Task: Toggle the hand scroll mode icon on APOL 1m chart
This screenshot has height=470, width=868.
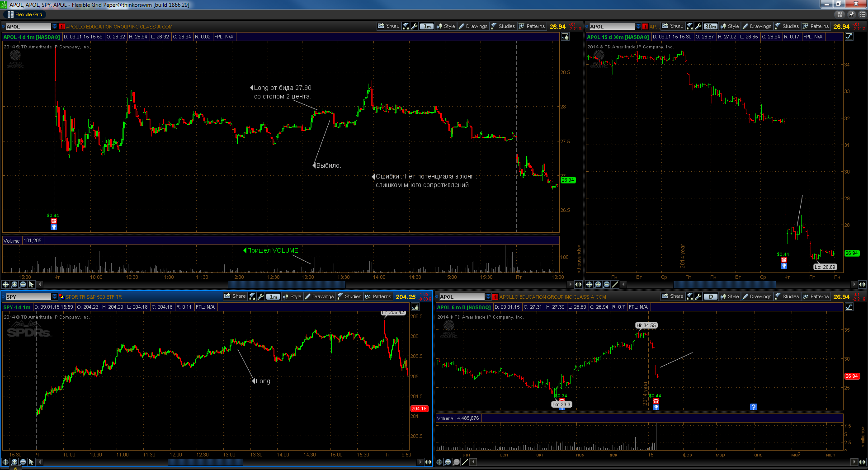Action: click(x=565, y=37)
